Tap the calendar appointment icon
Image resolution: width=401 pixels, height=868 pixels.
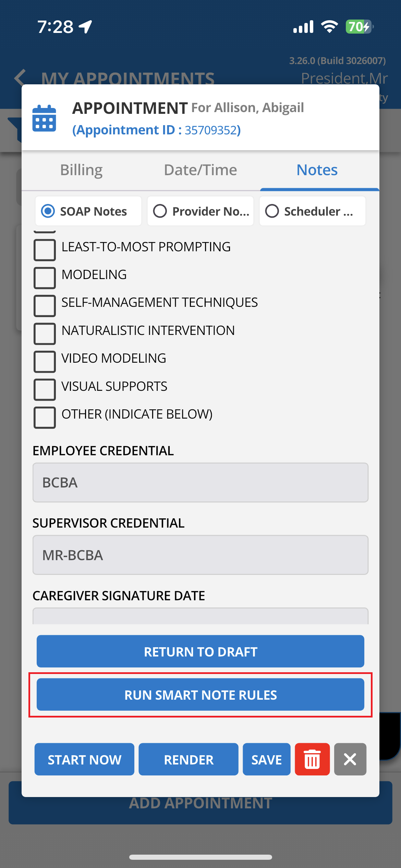click(44, 118)
